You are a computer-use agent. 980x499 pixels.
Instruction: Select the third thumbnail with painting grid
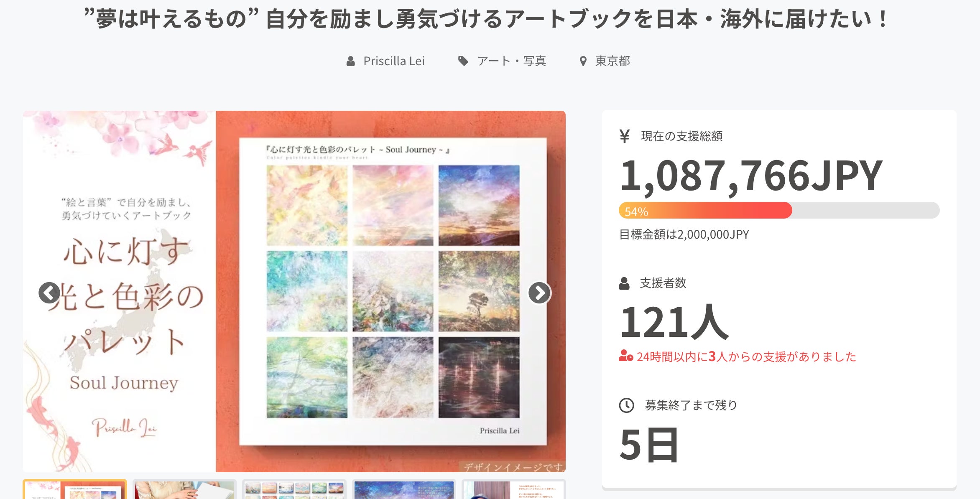pyautogui.click(x=294, y=489)
